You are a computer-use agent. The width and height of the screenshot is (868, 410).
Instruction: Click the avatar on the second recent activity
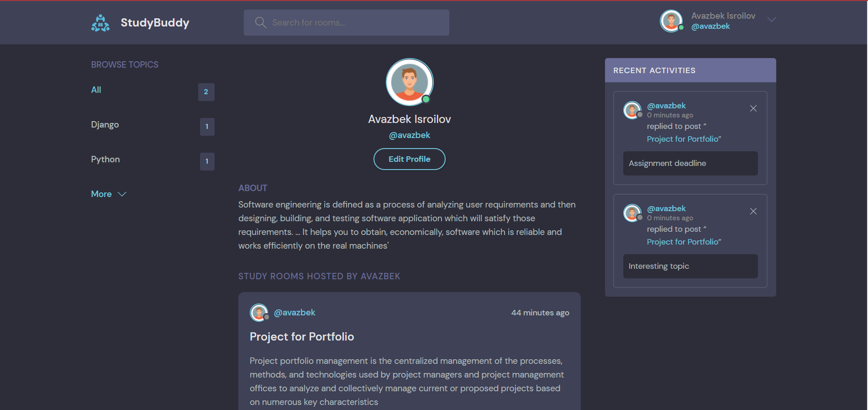pyautogui.click(x=632, y=213)
